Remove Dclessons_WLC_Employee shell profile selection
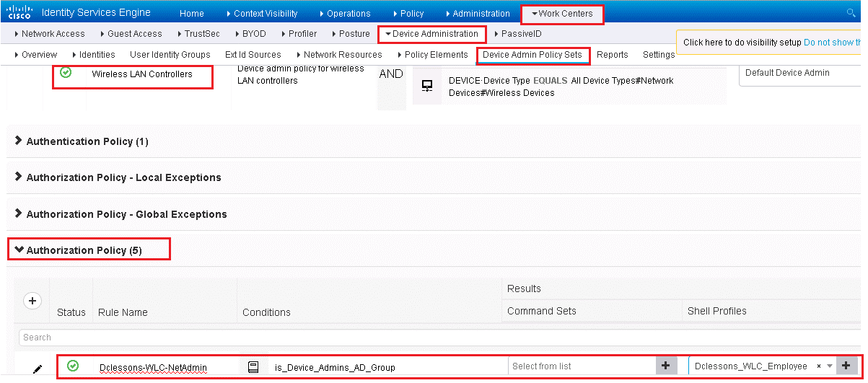The image size is (868, 383). (x=819, y=366)
